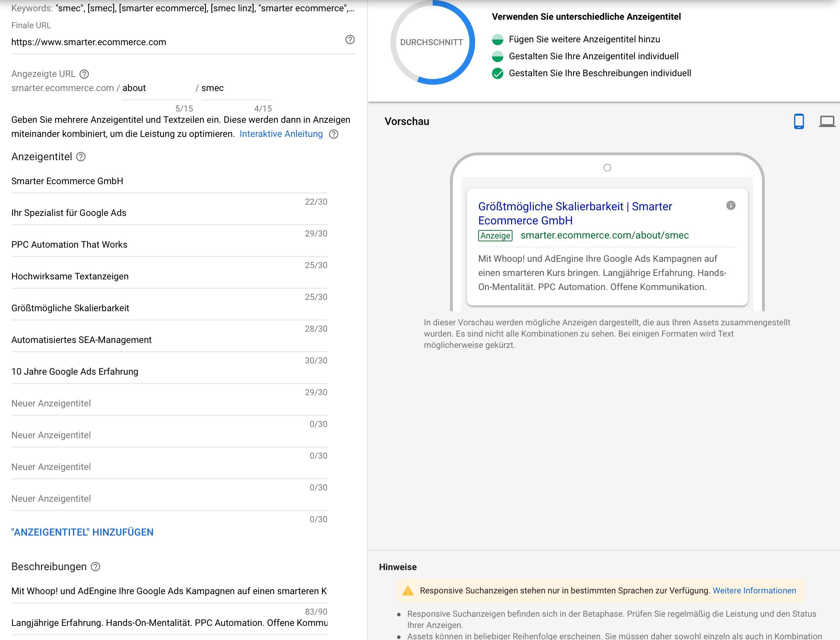Screen dimensions: 840x640
Task: Edit headline 'Hochwirksame Textanzeigen'
Action: [x=169, y=277]
